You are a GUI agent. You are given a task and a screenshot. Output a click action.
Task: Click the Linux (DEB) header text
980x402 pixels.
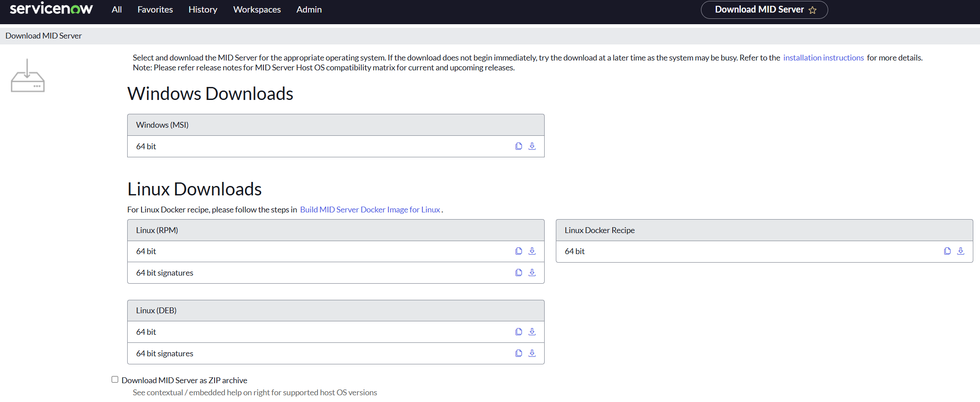(156, 311)
